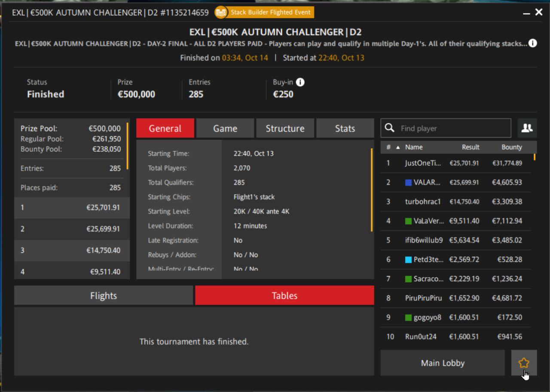This screenshot has height=392, width=550.
Task: Click the Stack Builder Flighted Event badge
Action: (x=264, y=12)
